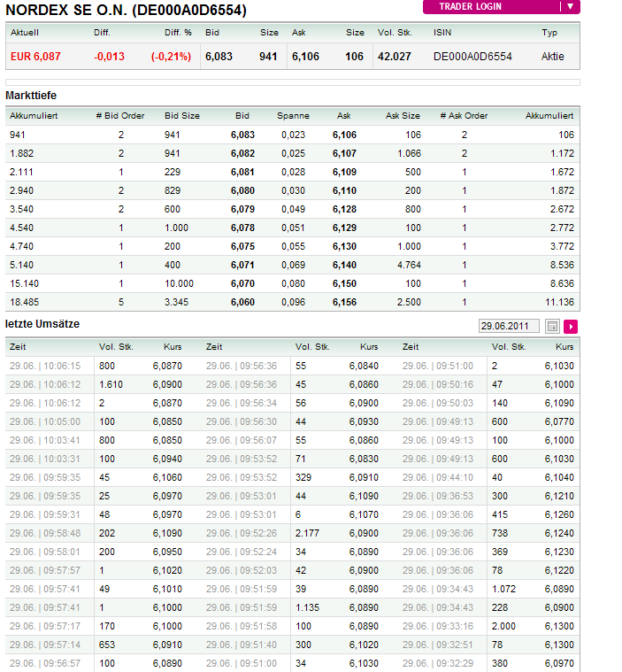The image size is (622, 672).
Task: Select trade time 29.06. | 09:57:17
Action: click(45, 626)
